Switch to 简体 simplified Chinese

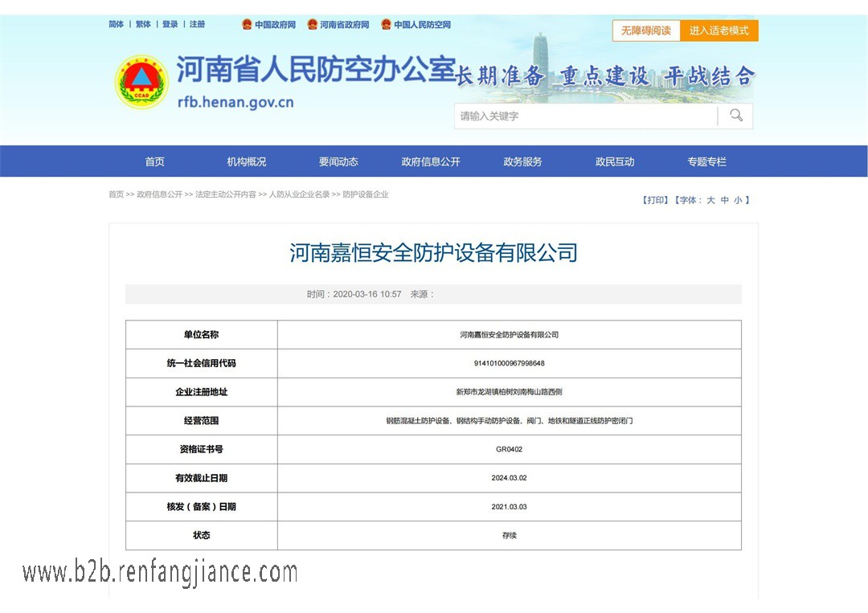pos(117,24)
